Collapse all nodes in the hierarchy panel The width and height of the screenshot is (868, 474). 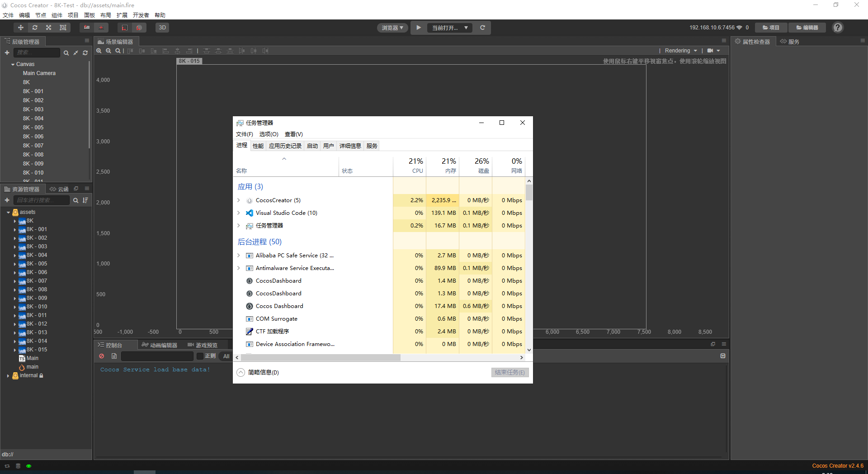[75, 53]
